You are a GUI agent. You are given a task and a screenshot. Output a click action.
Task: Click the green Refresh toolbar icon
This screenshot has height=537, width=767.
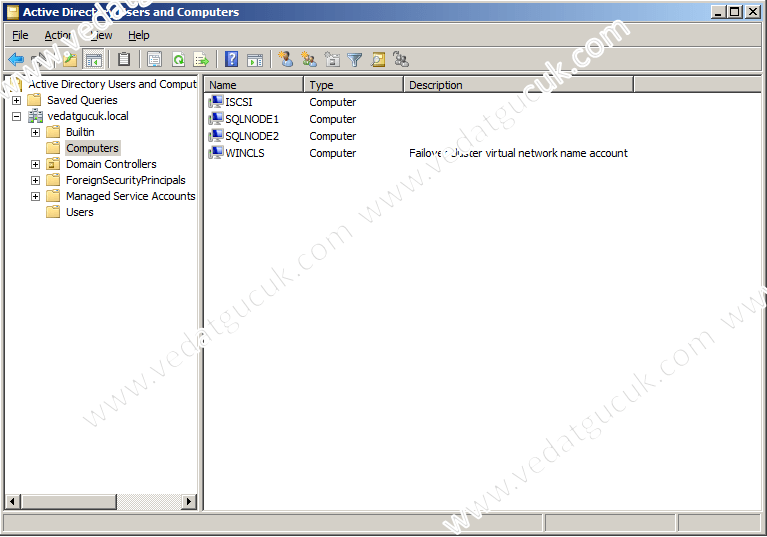tap(179, 60)
